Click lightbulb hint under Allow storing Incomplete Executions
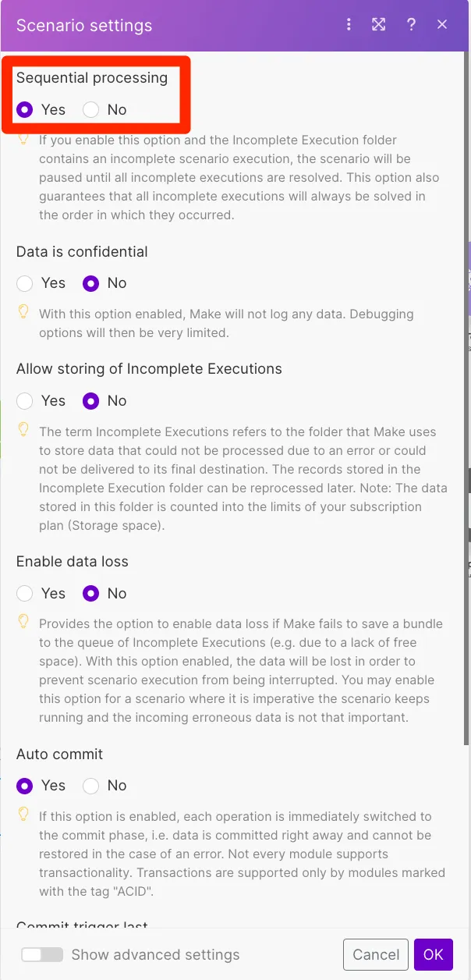This screenshot has height=980, width=471. tap(23, 429)
